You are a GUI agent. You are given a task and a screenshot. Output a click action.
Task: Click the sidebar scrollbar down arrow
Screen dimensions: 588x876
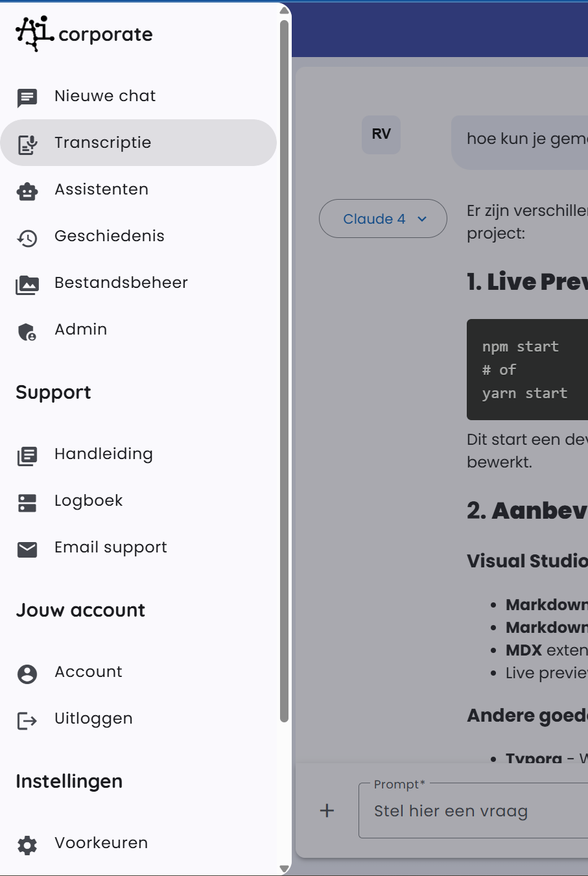pos(284,869)
